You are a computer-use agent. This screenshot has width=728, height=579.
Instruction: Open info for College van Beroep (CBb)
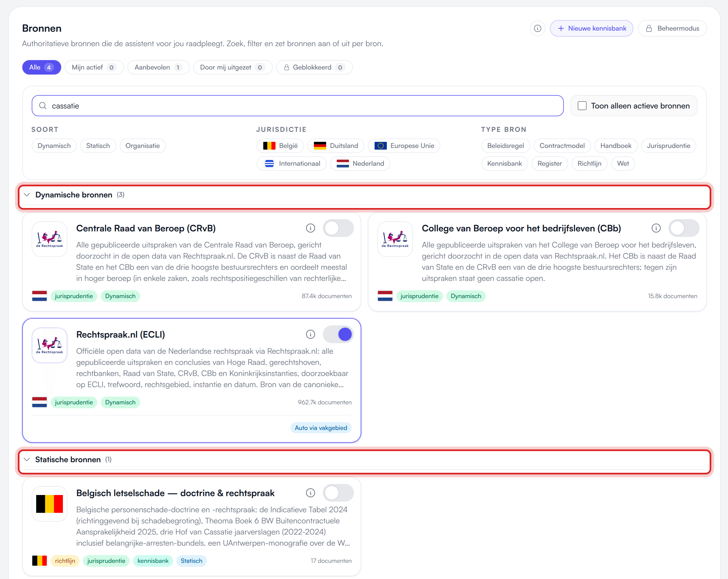click(x=656, y=228)
